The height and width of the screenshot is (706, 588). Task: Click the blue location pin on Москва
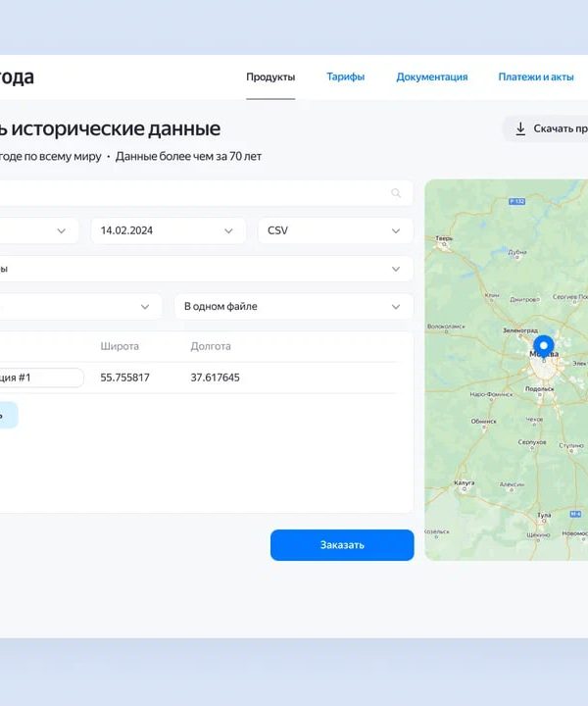[543, 348]
